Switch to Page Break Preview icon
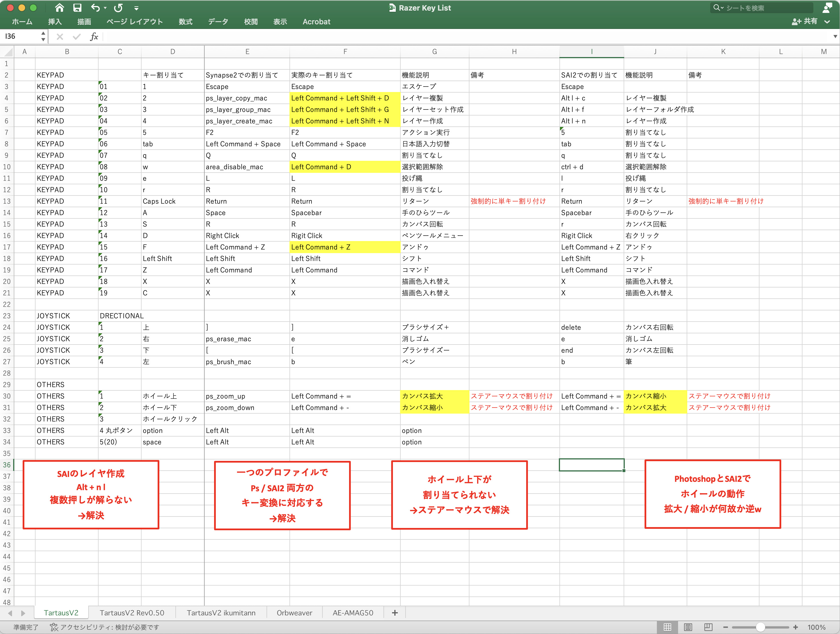This screenshot has width=840, height=634. 708,627
